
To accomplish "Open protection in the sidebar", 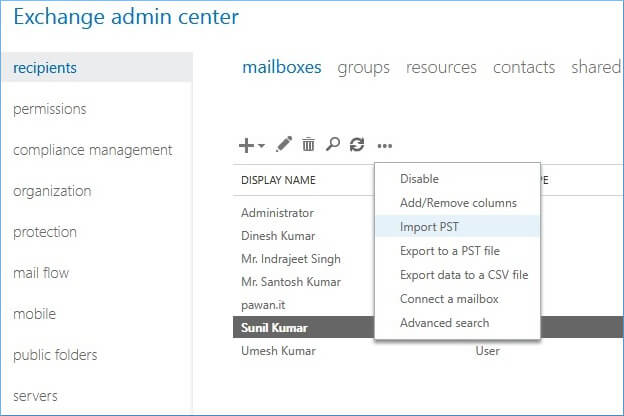I will point(45,232).
